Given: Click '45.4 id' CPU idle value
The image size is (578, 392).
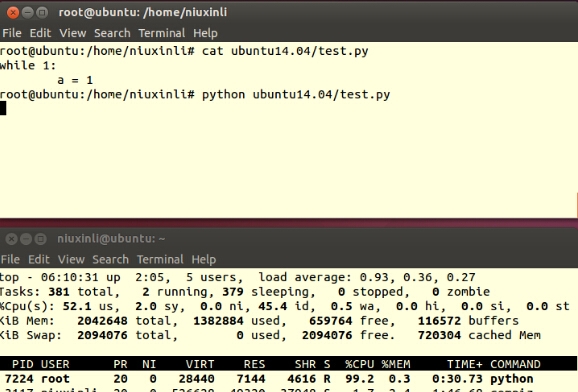Looking at the screenshot, I should tap(283, 306).
